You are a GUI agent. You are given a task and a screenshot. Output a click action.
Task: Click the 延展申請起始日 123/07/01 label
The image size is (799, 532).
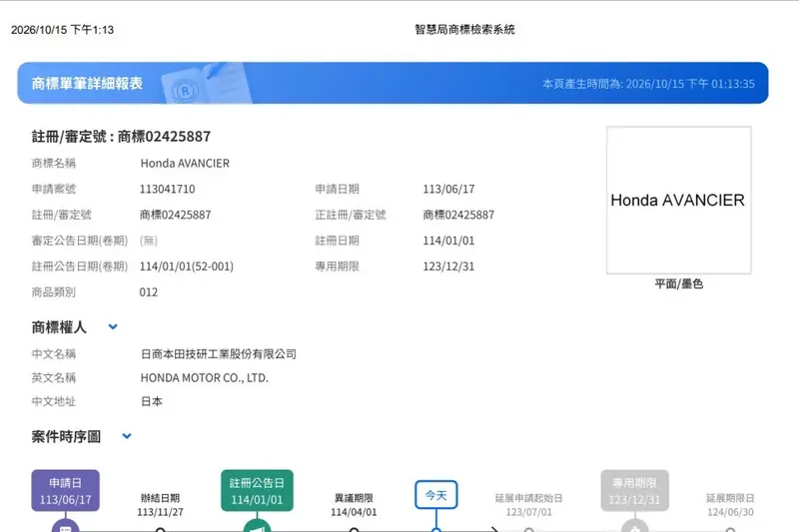coord(529,505)
